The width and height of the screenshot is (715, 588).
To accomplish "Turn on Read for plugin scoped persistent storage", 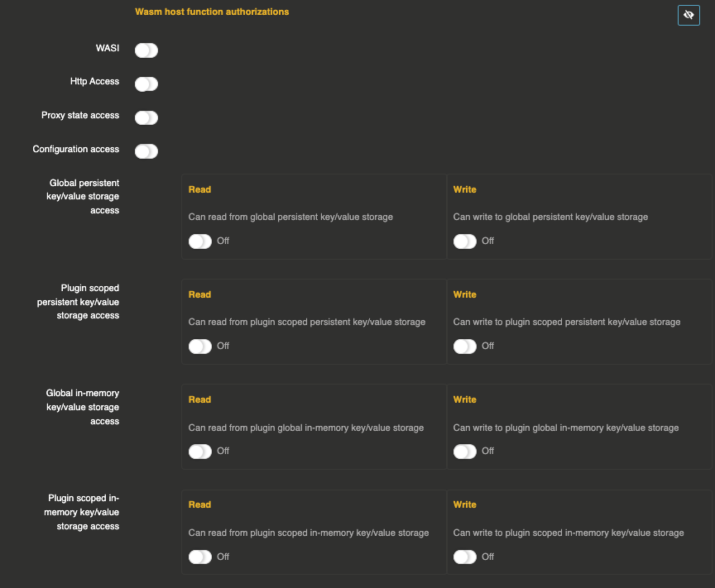I will coord(200,346).
